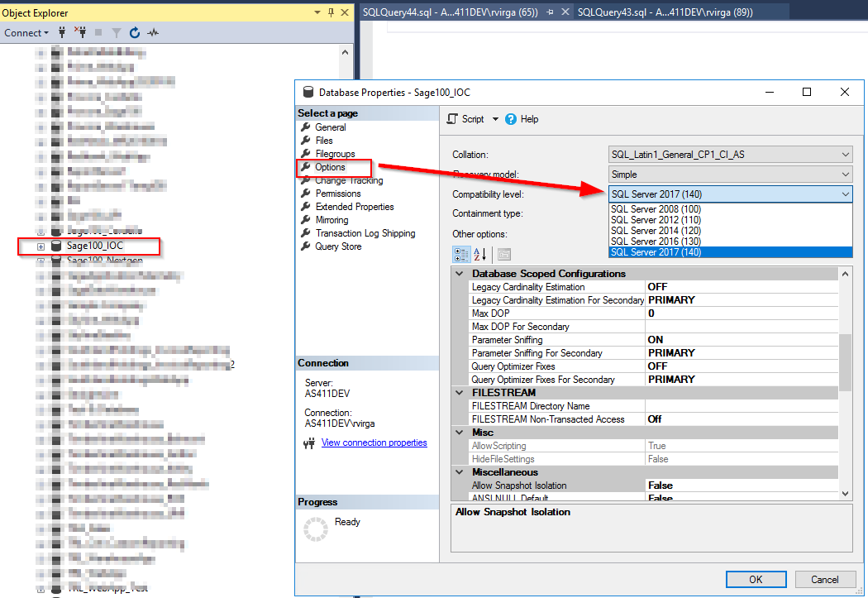Image resolution: width=868 pixels, height=598 pixels.
Task: Select the Options page
Action: pyautogui.click(x=330, y=167)
